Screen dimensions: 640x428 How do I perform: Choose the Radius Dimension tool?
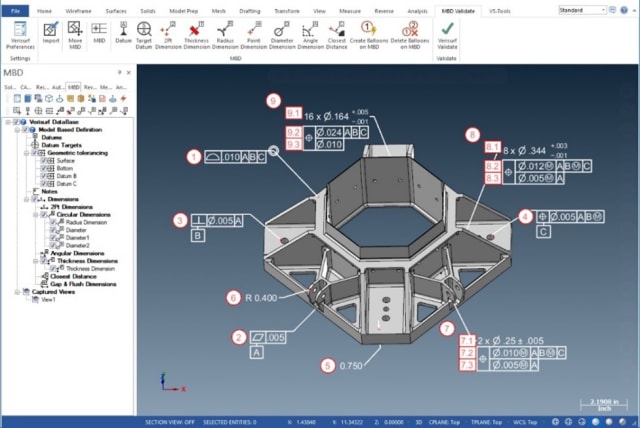click(x=226, y=36)
